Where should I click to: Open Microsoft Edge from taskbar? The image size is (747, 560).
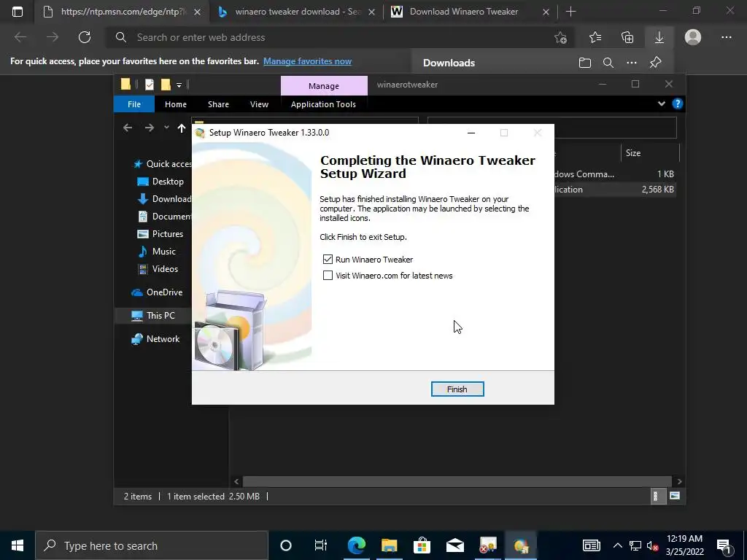click(356, 545)
